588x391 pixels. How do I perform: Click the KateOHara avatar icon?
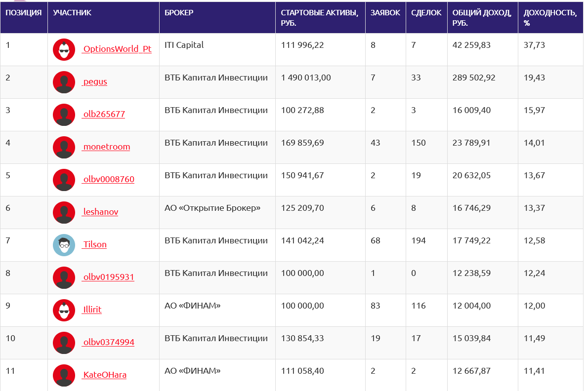point(64,375)
